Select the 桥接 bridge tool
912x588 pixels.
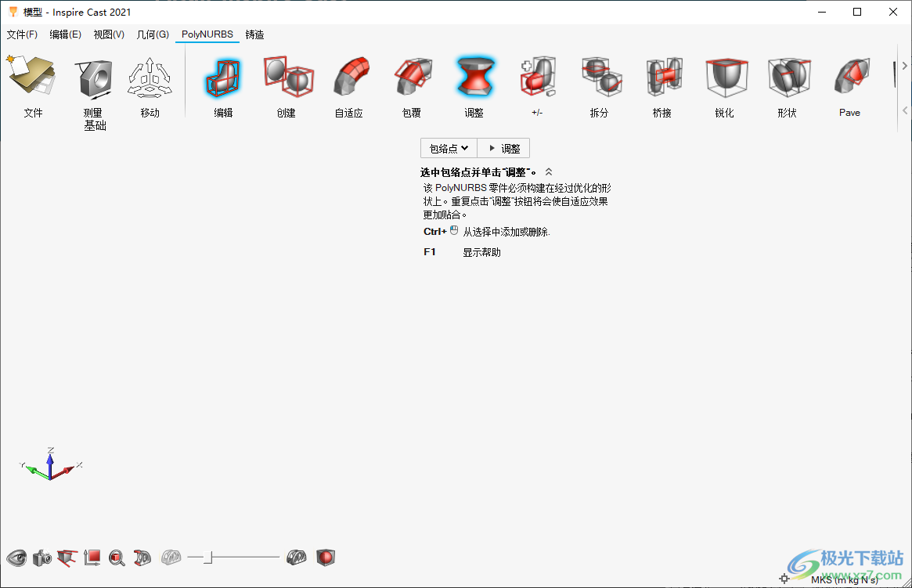664,76
